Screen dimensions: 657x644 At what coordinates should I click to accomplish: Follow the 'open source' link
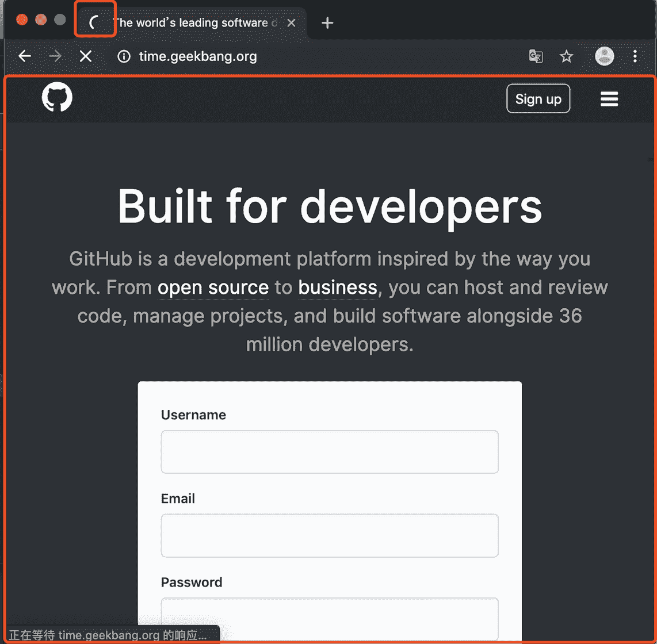(213, 287)
